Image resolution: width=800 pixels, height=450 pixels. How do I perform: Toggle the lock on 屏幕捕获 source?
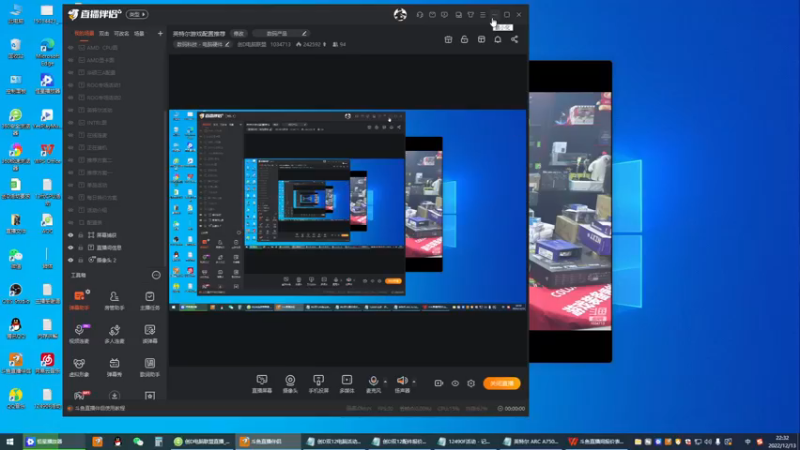click(81, 235)
